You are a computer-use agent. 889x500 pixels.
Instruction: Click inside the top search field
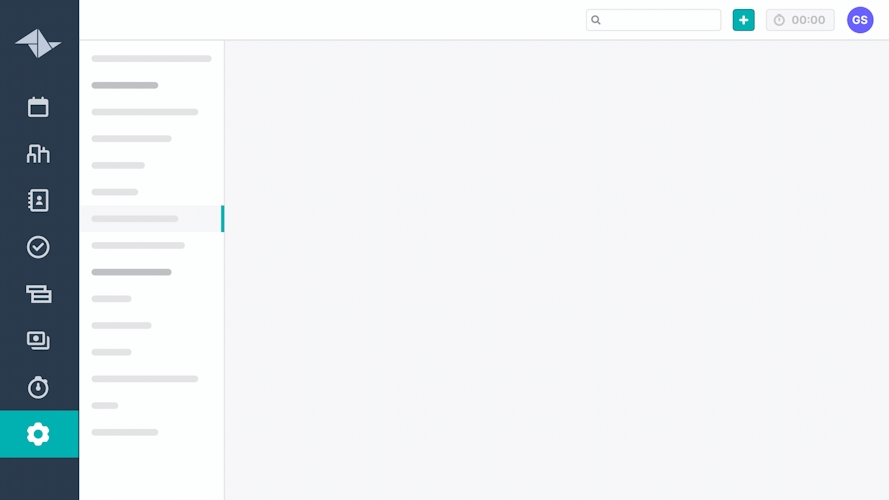click(660, 20)
